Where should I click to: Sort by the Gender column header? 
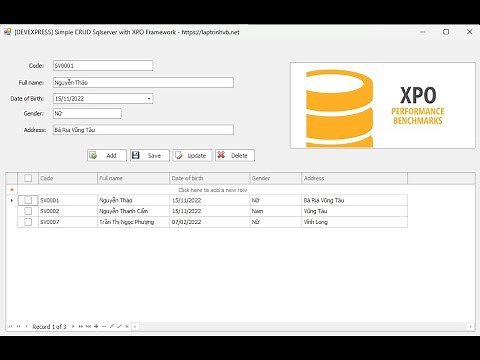coord(276,178)
